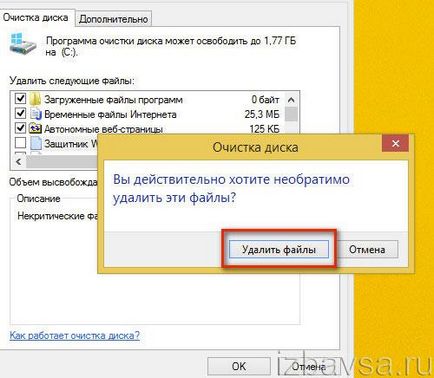Viewport: 434px width, 378px height.
Task: Click the vertical scrollbar thumb in file list
Action: (x=291, y=114)
